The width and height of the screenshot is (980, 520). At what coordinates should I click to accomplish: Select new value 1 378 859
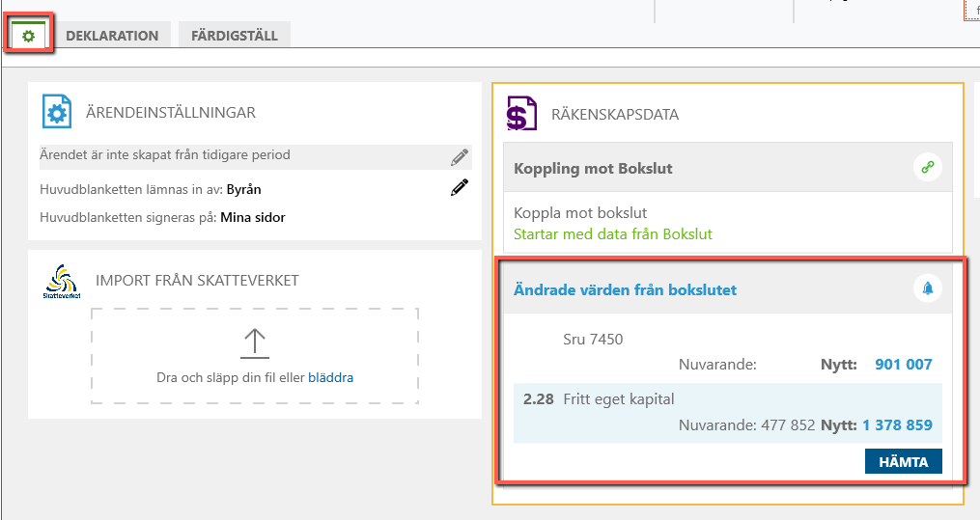897,425
